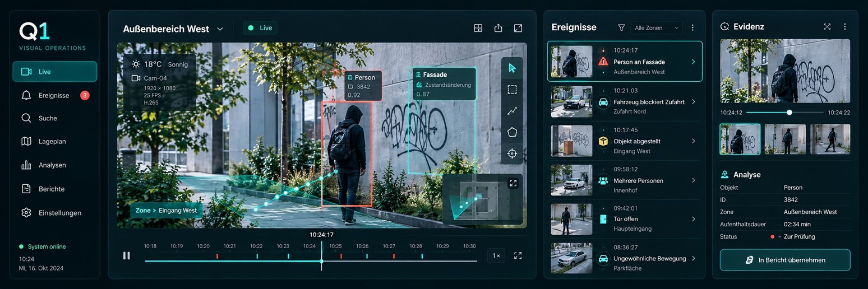This screenshot has width=868, height=289.
Task: Pause the video playback
Action: tap(126, 255)
